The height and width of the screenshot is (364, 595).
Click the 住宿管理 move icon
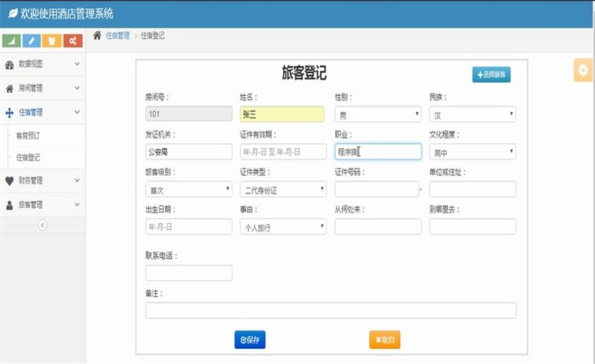click(9, 112)
